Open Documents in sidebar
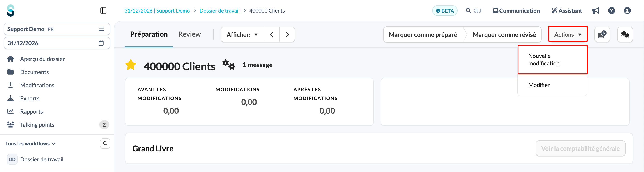Image resolution: width=644 pixels, height=172 pixels. (34, 72)
